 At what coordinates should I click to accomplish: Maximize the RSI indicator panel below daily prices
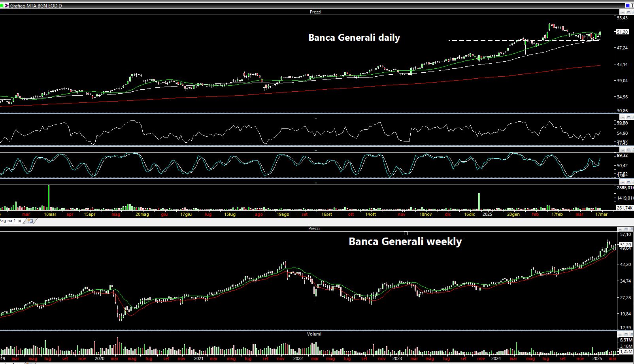[x=628, y=117]
